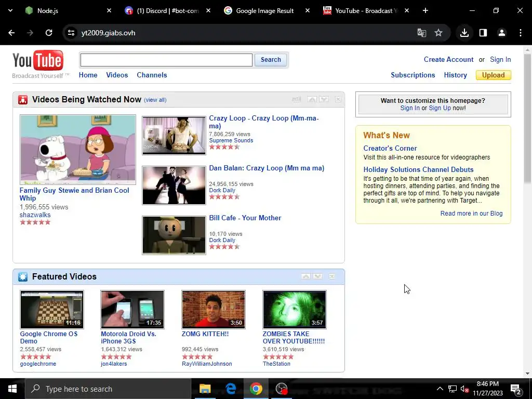The image size is (532, 399).
Task: Open Microsoft Edge from the taskbar
Action: 231,389
